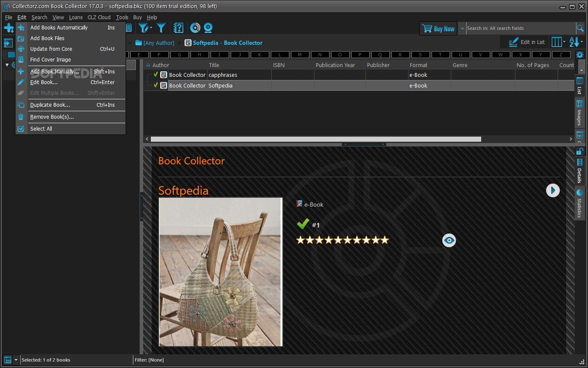
Task: Toggle the eye visibility icon in details panel
Action: coord(449,240)
